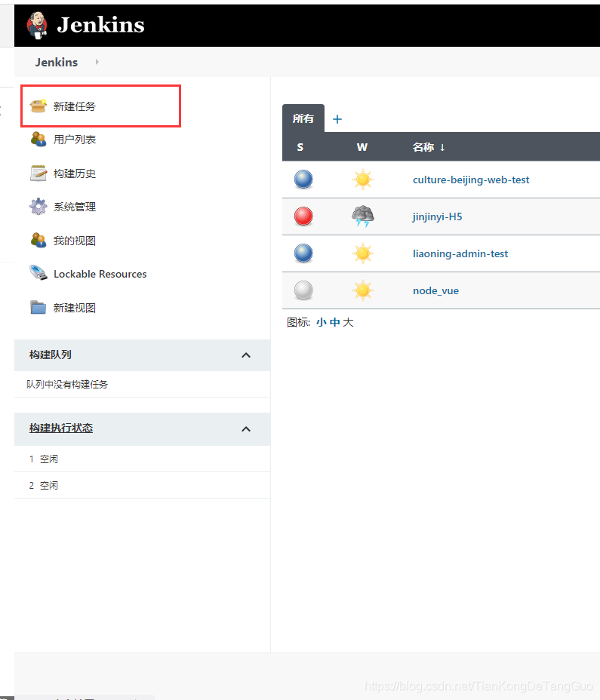This screenshot has width=600, height=700.
Task: Click executor 1 空闲 row
Action: [142, 459]
